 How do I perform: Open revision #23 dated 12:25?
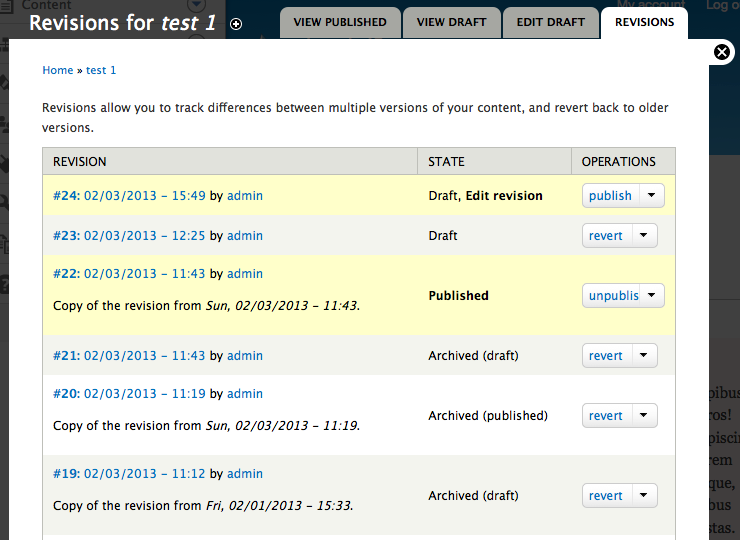tap(129, 236)
